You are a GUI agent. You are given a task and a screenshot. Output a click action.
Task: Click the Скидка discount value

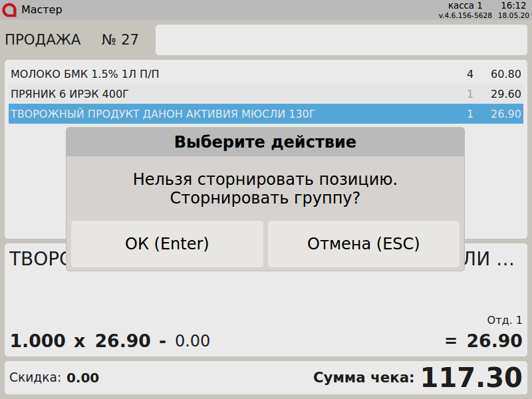82,378
